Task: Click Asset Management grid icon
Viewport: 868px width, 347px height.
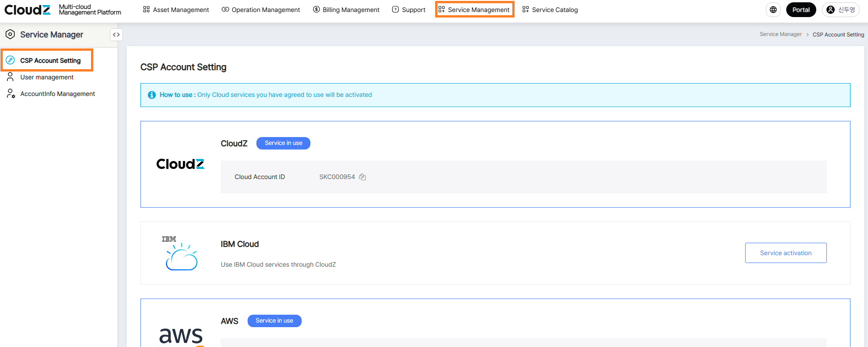Action: coord(146,9)
